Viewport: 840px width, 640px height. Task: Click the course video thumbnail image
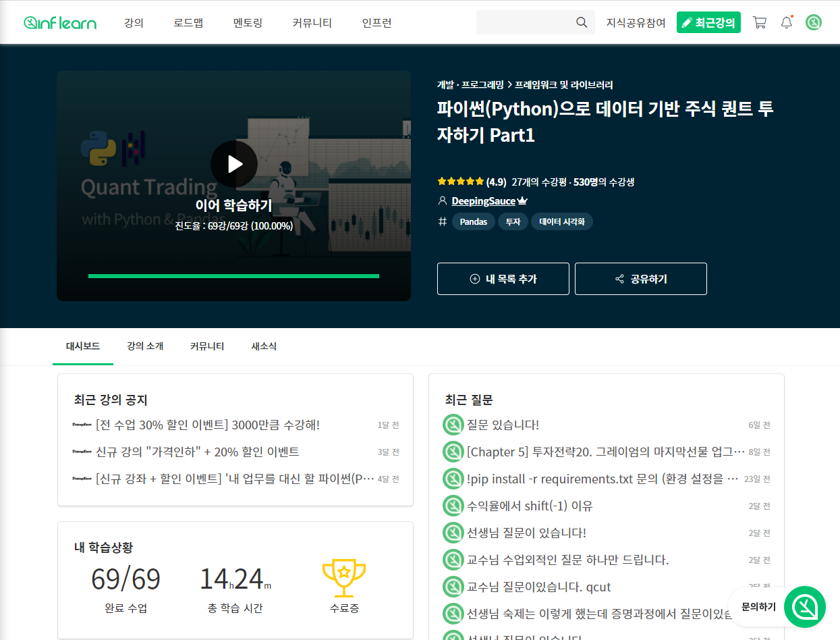(x=233, y=186)
